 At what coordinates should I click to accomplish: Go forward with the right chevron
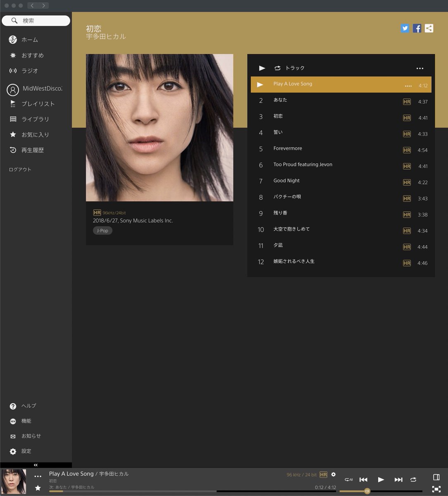tap(43, 5)
